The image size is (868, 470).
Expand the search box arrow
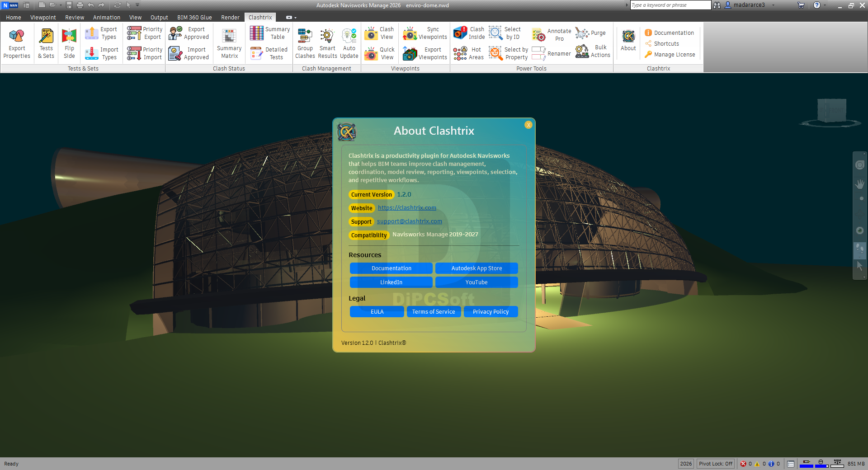point(627,5)
